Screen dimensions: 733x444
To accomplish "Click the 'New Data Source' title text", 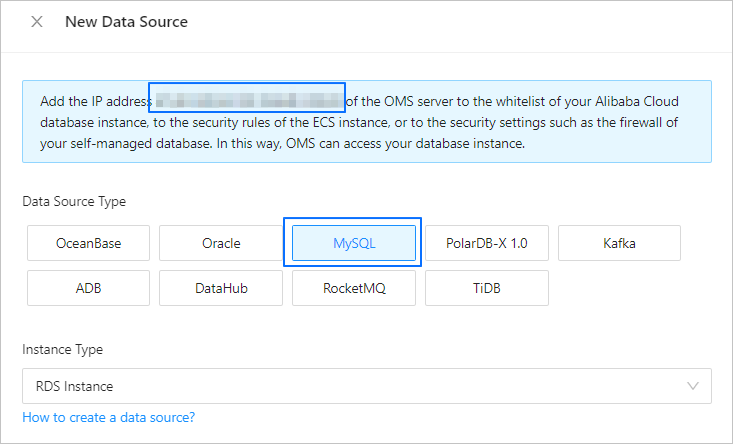I will pos(126,21).
